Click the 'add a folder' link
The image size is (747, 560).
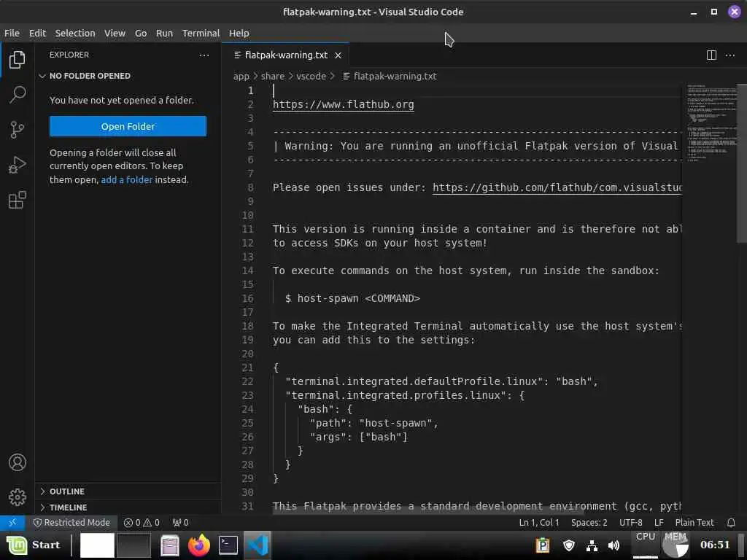pos(127,179)
